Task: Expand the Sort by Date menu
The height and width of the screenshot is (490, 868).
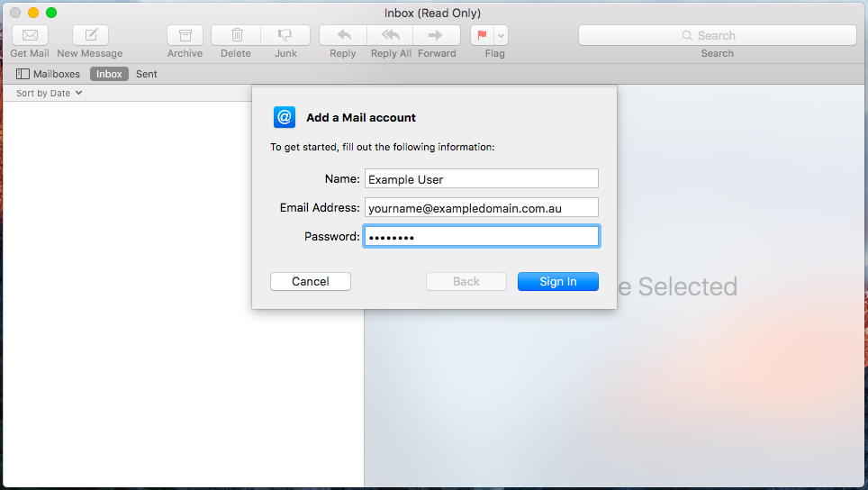Action: point(50,93)
